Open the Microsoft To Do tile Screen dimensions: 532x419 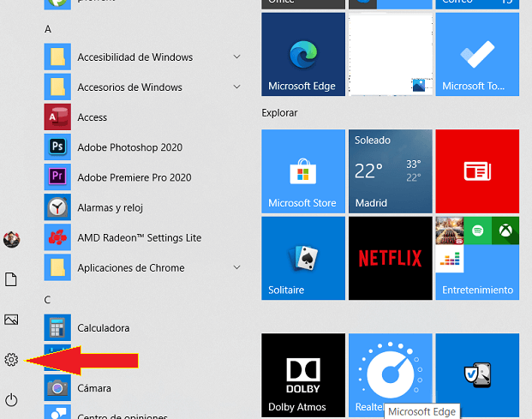(x=477, y=54)
